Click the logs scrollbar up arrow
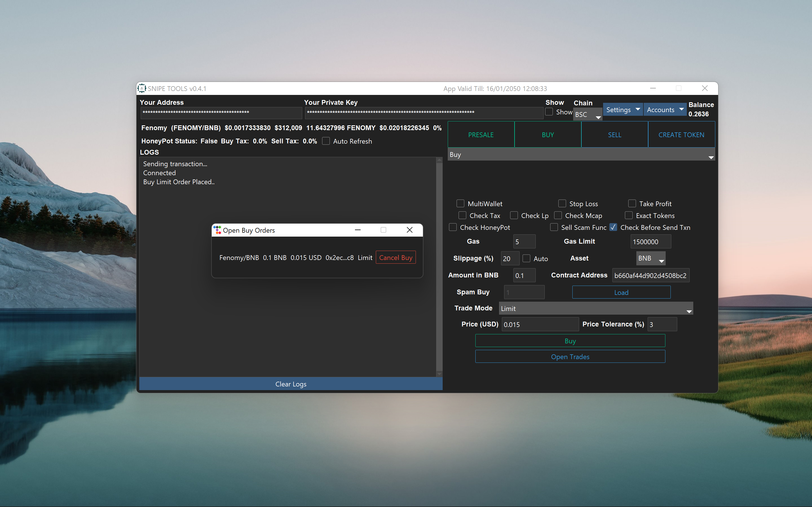 click(439, 160)
